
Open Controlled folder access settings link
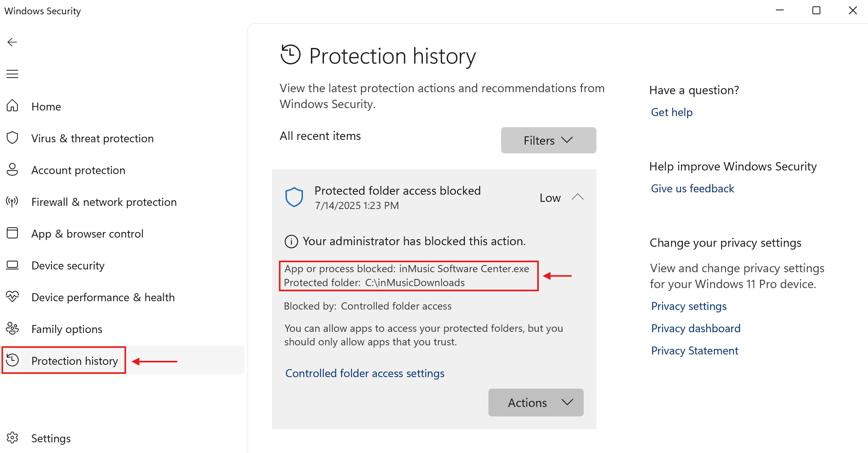365,373
